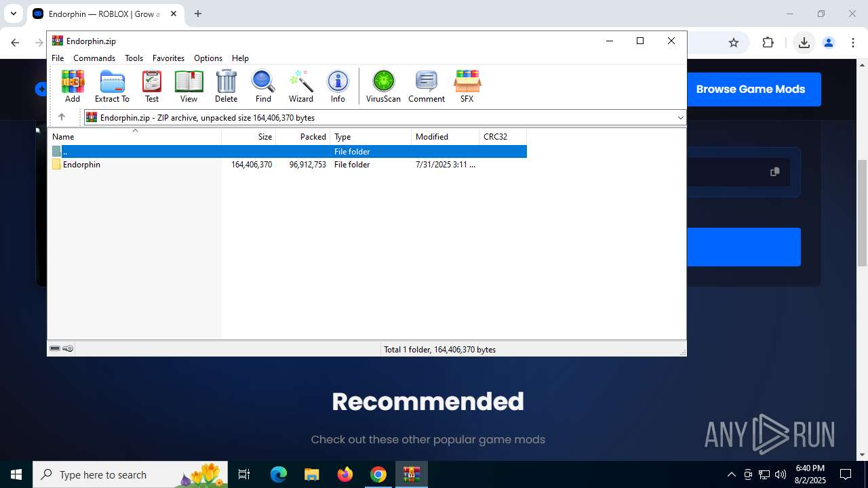Screen dimensions: 868x488
Task: Click the 164,406,370 size value
Action: pyautogui.click(x=252, y=165)
